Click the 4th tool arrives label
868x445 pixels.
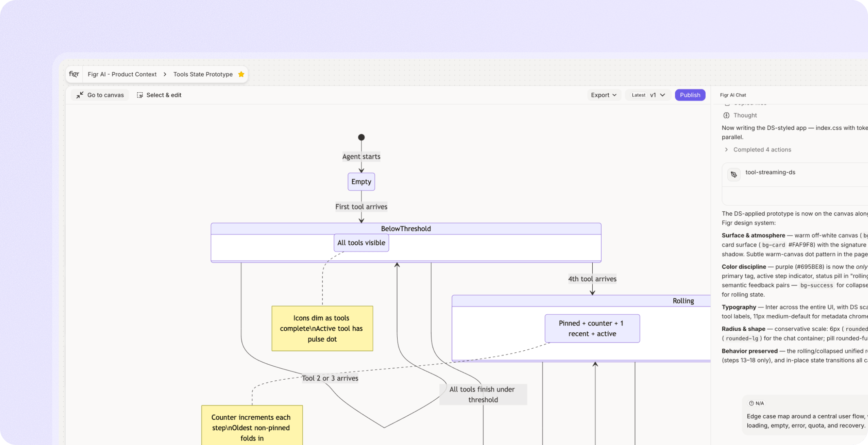(x=592, y=279)
